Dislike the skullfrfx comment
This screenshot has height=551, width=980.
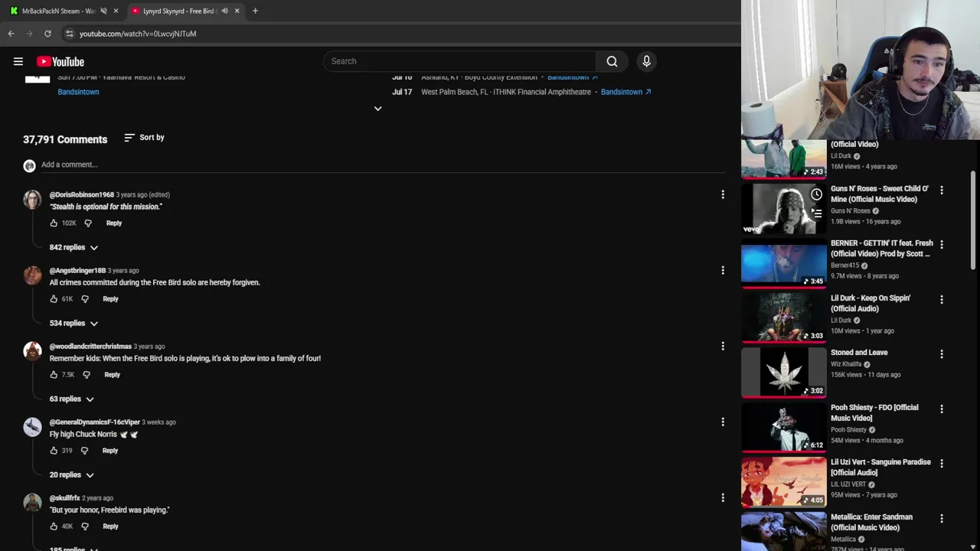[x=85, y=526]
